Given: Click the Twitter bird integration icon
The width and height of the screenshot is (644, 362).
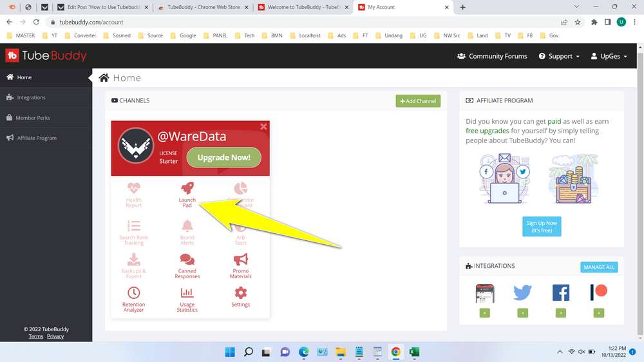Looking at the screenshot, I should 522,292.
